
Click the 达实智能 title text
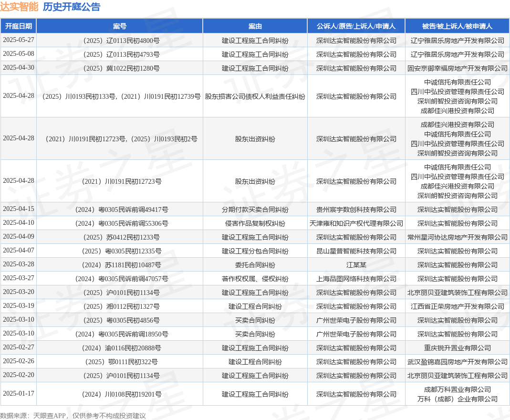19,7
